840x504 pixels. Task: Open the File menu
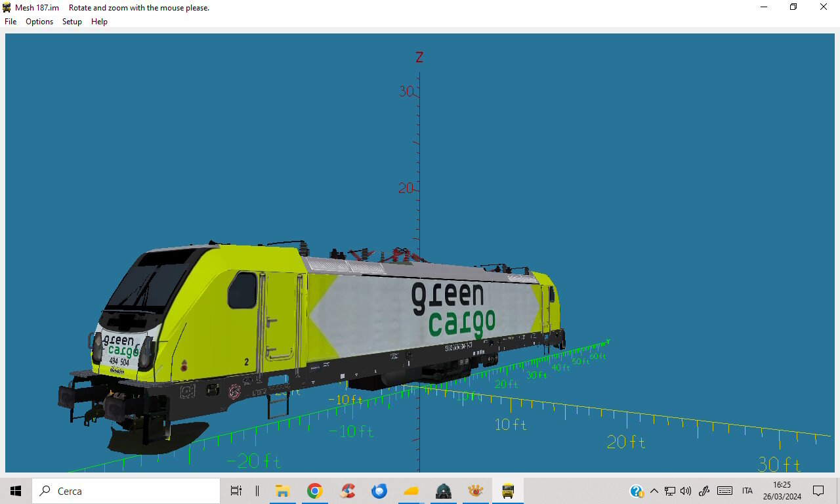[x=10, y=22]
